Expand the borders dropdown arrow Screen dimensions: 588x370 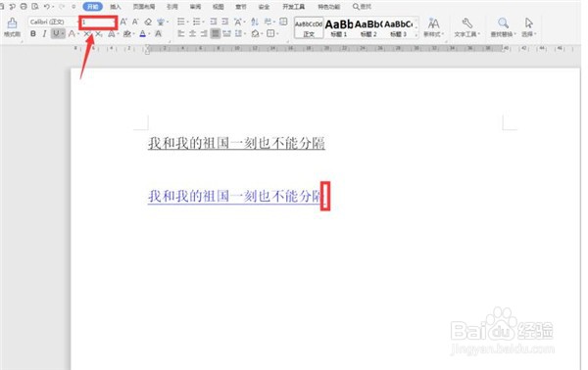pos(277,34)
